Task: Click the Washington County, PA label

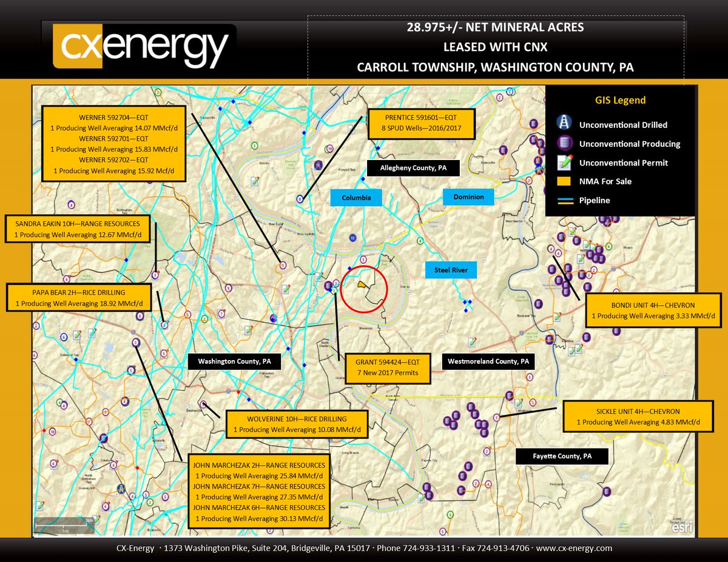Action: coord(234,361)
